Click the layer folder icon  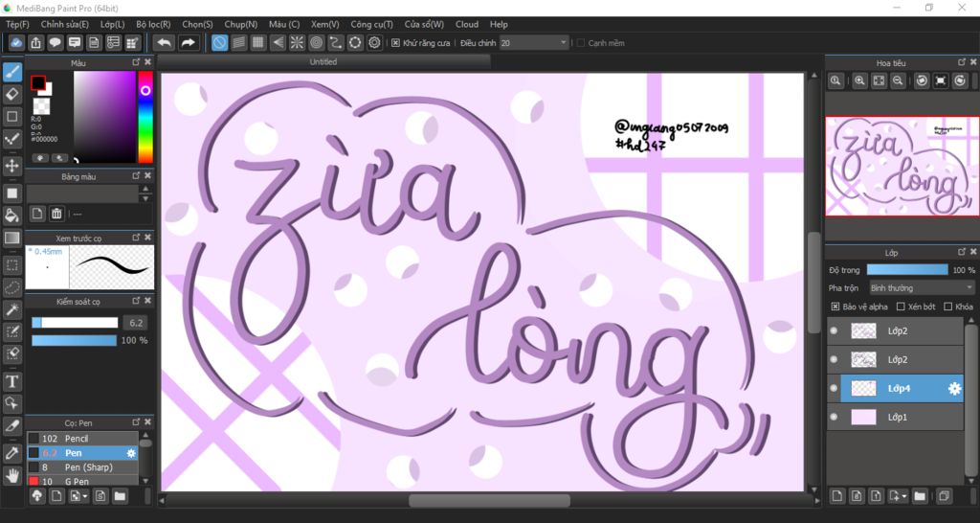[x=920, y=496]
